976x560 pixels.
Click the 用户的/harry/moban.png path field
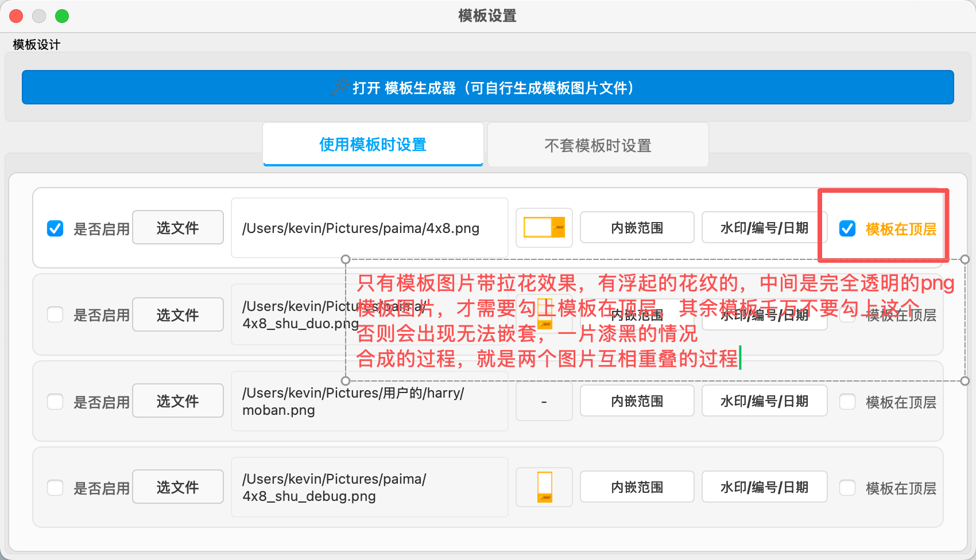(369, 402)
